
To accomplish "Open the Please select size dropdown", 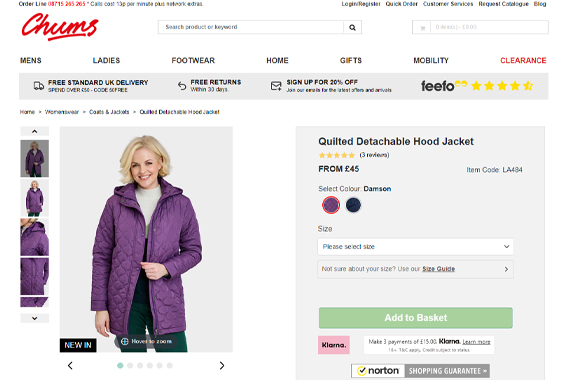I will click(x=415, y=246).
